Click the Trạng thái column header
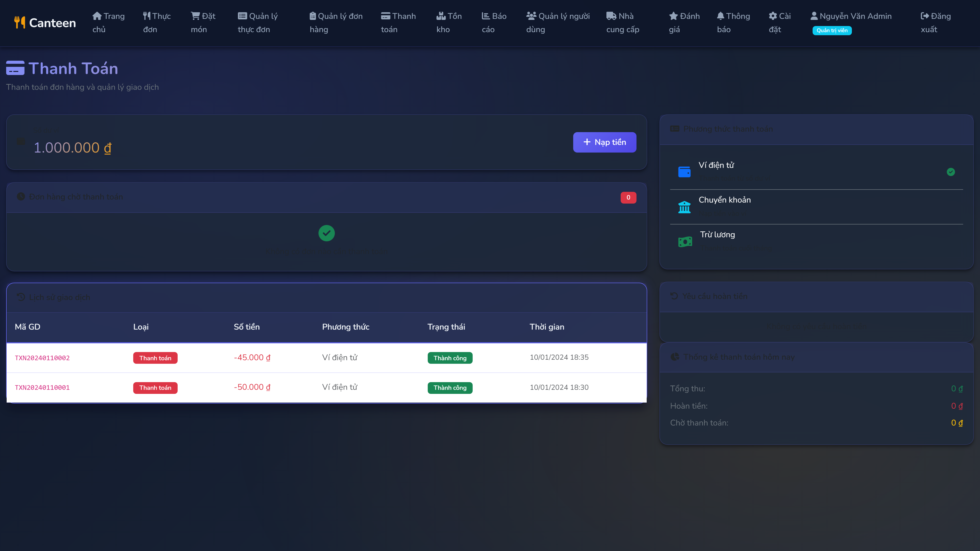This screenshot has width=980, height=551. [x=446, y=327]
